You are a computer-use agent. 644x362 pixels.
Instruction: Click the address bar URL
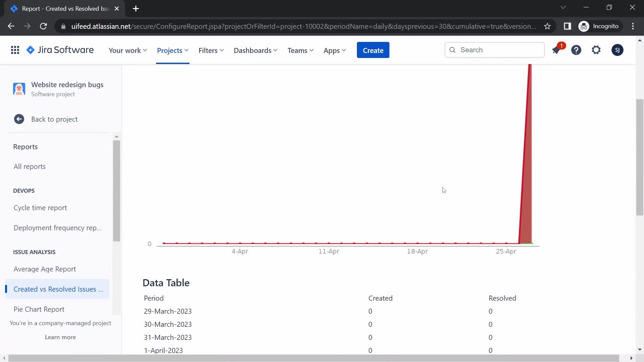pyautogui.click(x=304, y=26)
